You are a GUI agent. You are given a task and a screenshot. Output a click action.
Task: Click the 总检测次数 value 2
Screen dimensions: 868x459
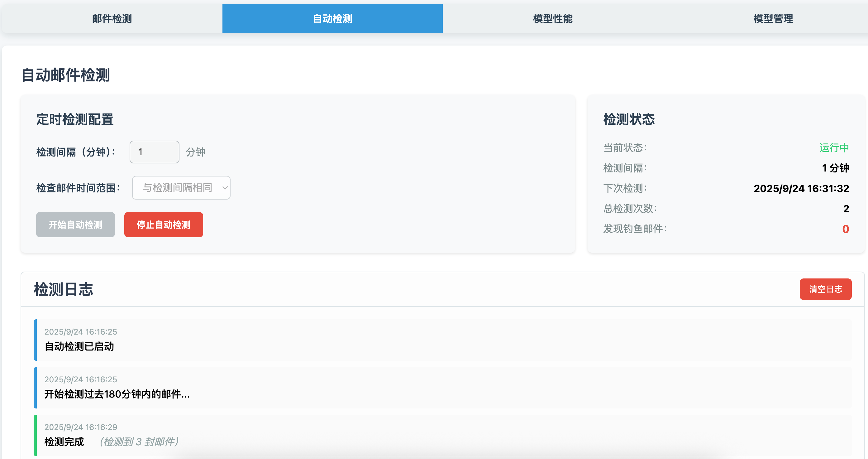[x=846, y=209]
